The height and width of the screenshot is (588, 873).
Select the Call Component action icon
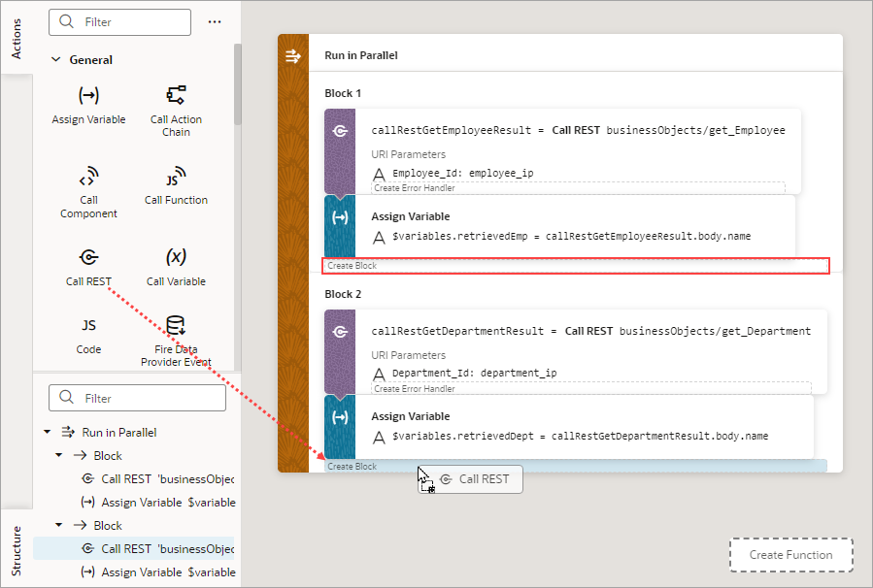click(x=87, y=180)
